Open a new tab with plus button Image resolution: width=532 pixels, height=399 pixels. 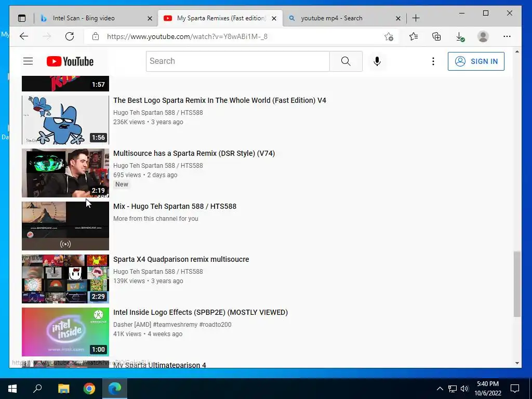pos(416,18)
